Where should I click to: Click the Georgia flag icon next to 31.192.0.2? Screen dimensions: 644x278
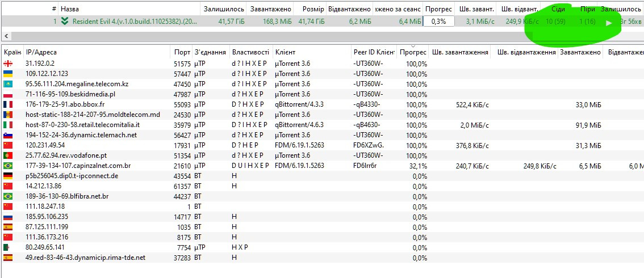[x=8, y=64]
